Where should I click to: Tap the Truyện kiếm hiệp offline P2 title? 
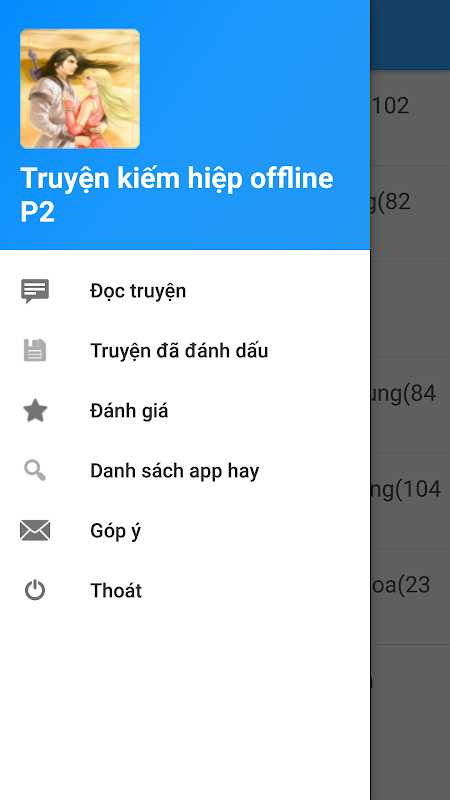pyautogui.click(x=177, y=195)
